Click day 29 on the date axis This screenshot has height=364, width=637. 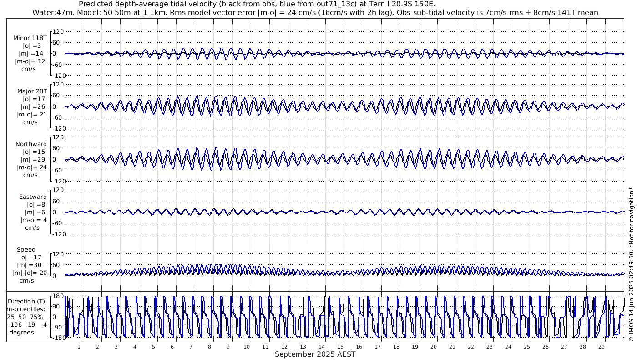601,347
